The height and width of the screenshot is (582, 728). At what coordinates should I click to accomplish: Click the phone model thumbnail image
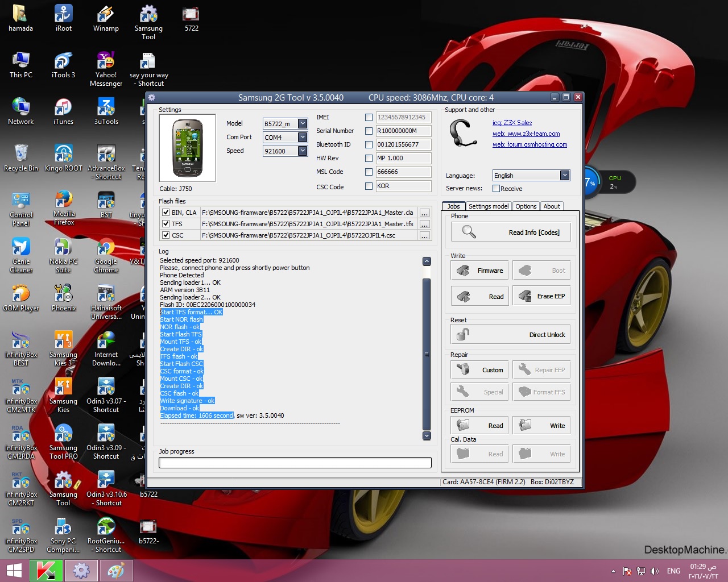click(x=187, y=148)
